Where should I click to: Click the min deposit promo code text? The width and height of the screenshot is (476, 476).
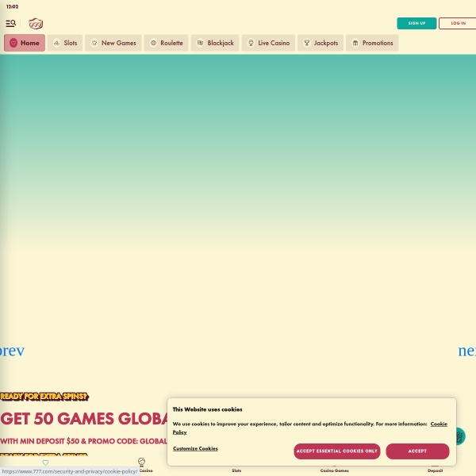83,441
